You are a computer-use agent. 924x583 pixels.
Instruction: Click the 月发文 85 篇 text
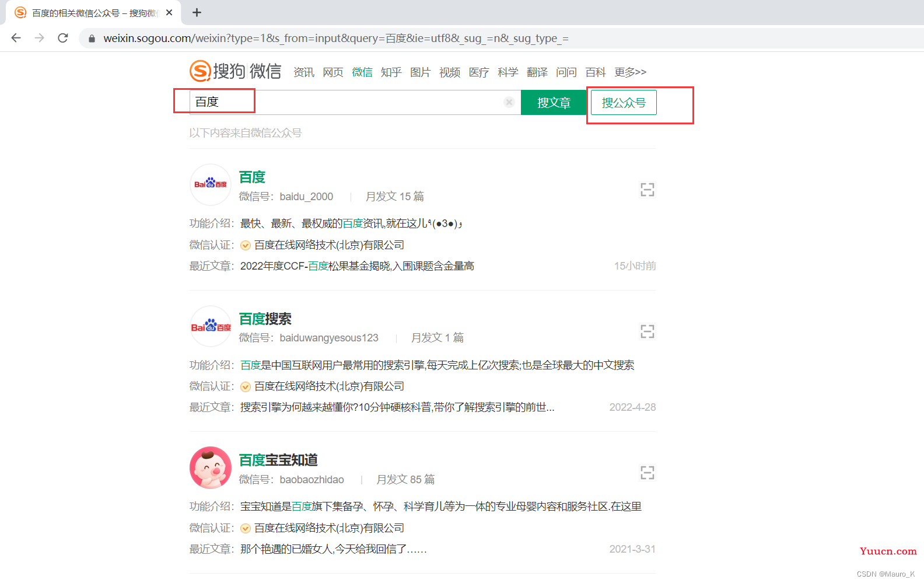coord(405,480)
